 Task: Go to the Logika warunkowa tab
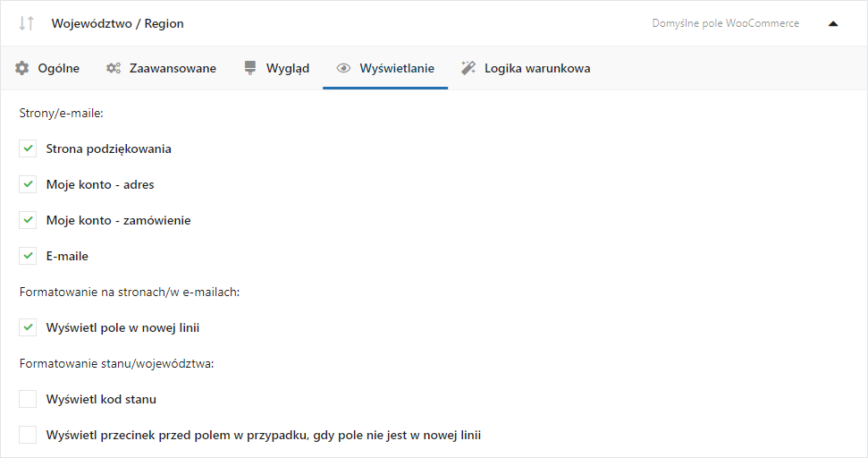tap(526, 68)
